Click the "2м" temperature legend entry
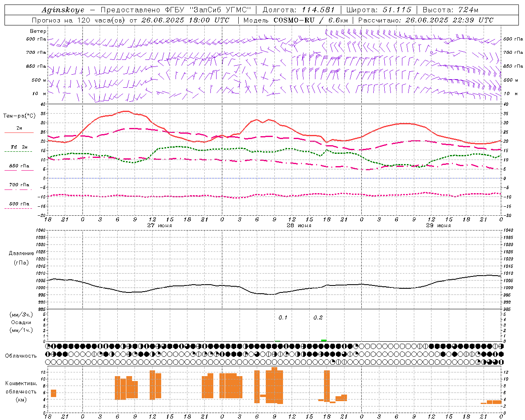The image size is (525, 420). (x=19, y=128)
